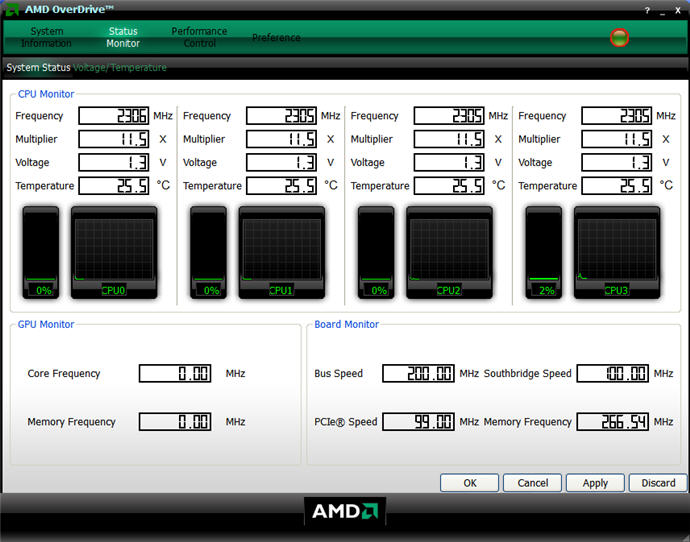
Task: Click the CPU1 voltage field
Action: click(x=282, y=162)
